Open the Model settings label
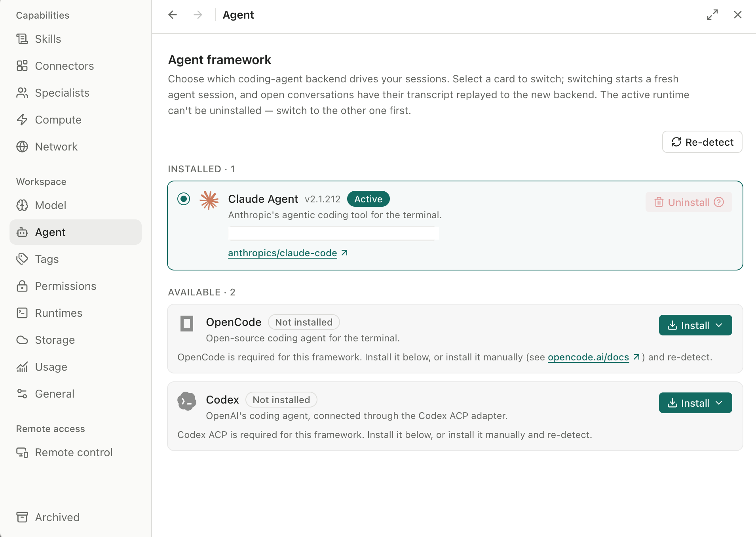Screen dimensions: 756x537 (x=51, y=205)
